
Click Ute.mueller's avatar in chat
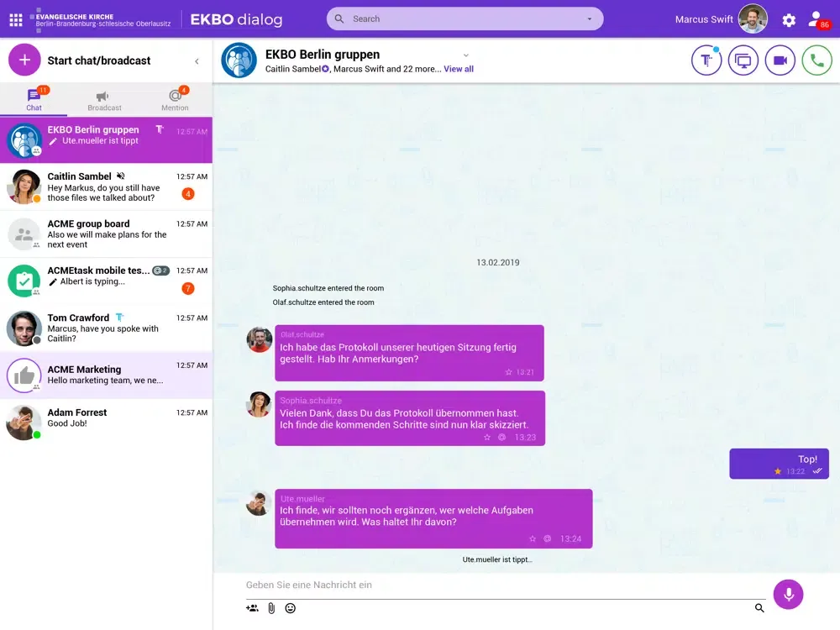tap(258, 503)
